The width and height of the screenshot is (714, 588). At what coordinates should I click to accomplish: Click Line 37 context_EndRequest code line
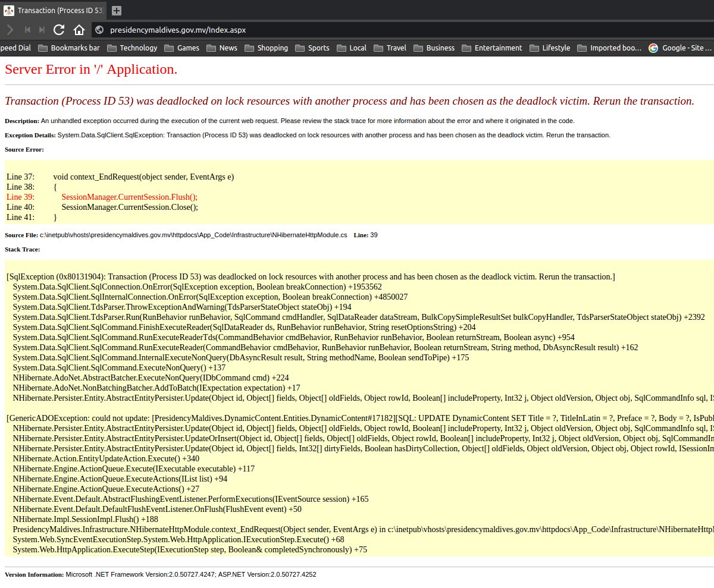click(120, 177)
